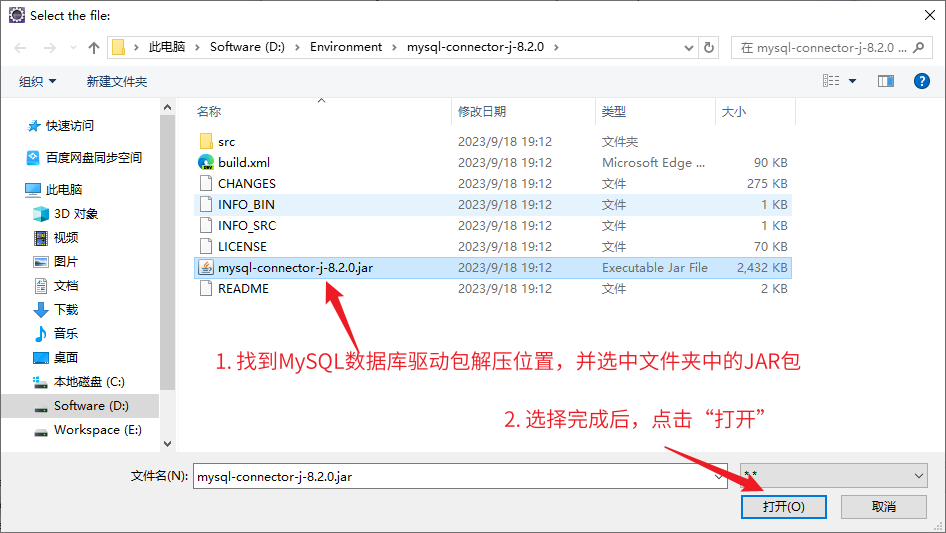Select the src folder icon
946x533 pixels.
click(x=206, y=142)
